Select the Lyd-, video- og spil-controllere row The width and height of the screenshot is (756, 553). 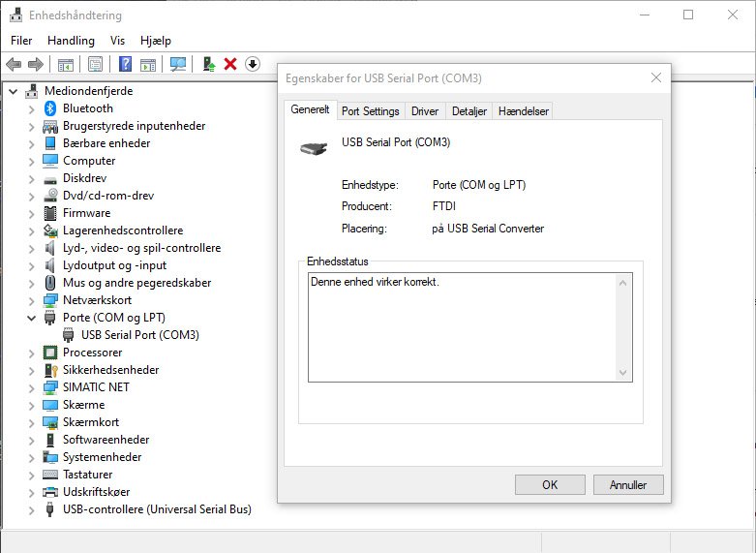click(x=141, y=248)
